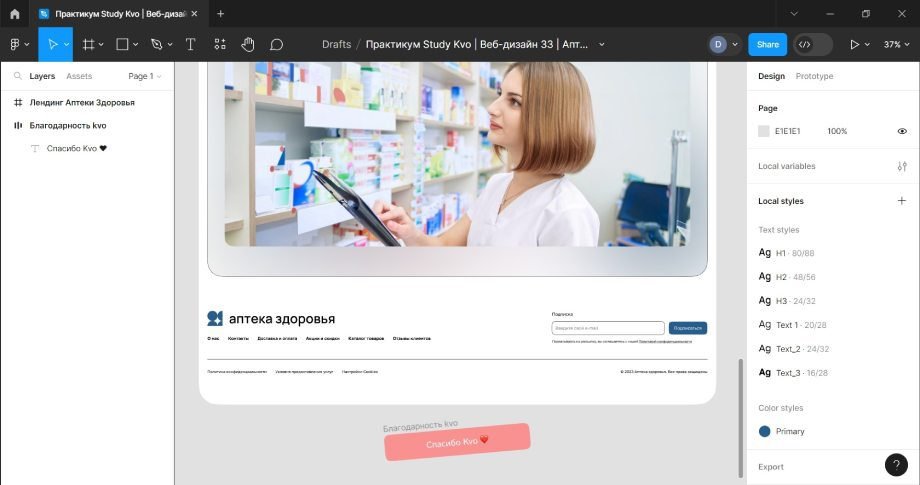
Task: Select the Hand tool
Action: pos(247,45)
